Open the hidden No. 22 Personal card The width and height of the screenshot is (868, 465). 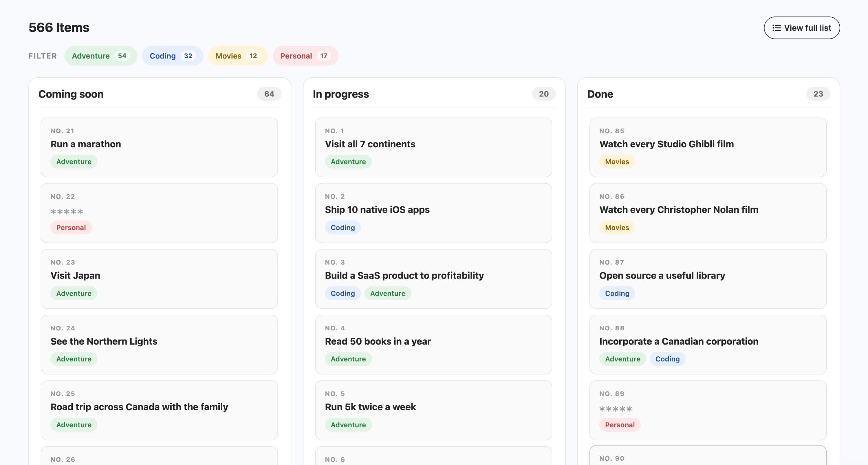click(x=159, y=213)
